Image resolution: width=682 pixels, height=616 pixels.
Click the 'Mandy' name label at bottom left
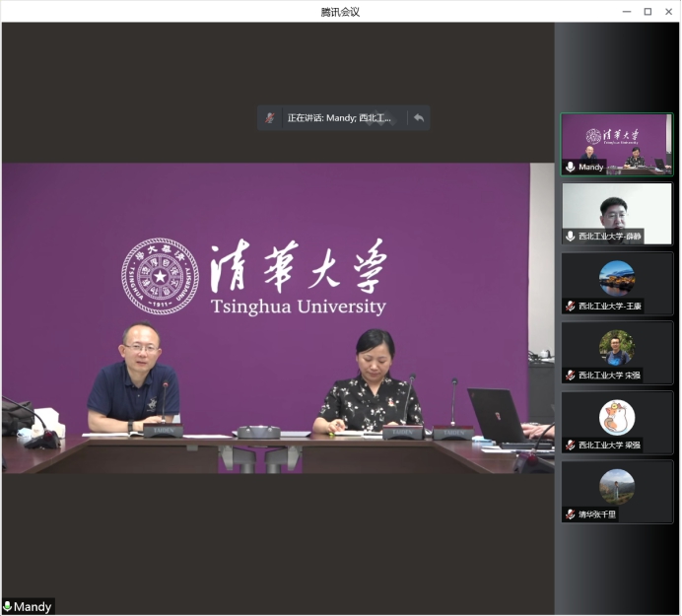pyautogui.click(x=33, y=607)
